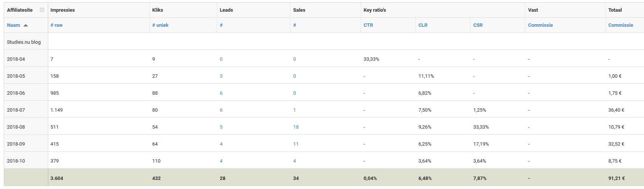Open the 6 leads for 2018-06
This screenshot has width=644, height=189.
tap(221, 93)
